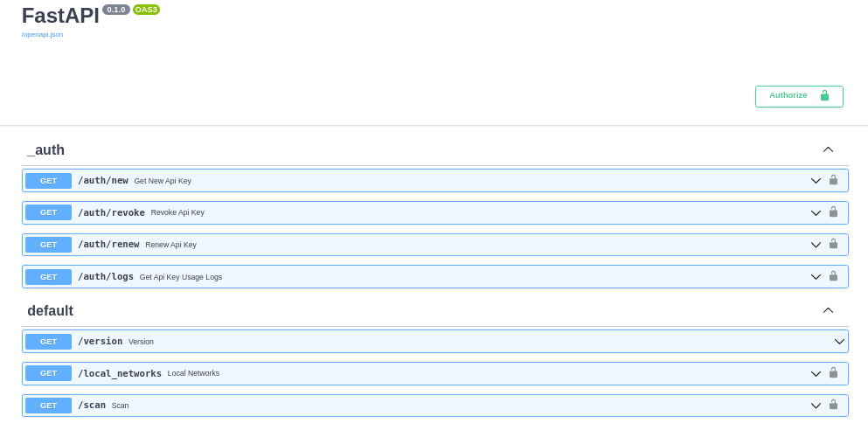Collapse the default section chevron
Image resolution: width=868 pixels, height=437 pixels.
[x=828, y=310]
